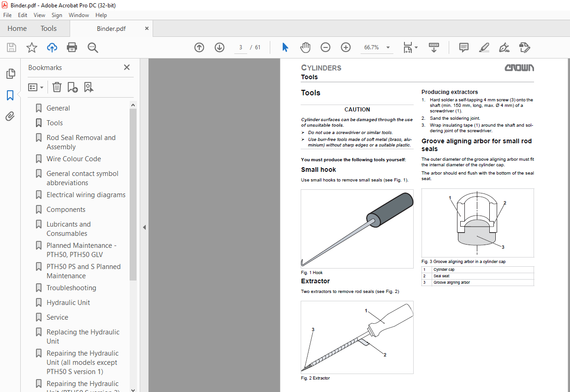Select the Binder.pdf document tab
The width and height of the screenshot is (570, 392).
(111, 29)
